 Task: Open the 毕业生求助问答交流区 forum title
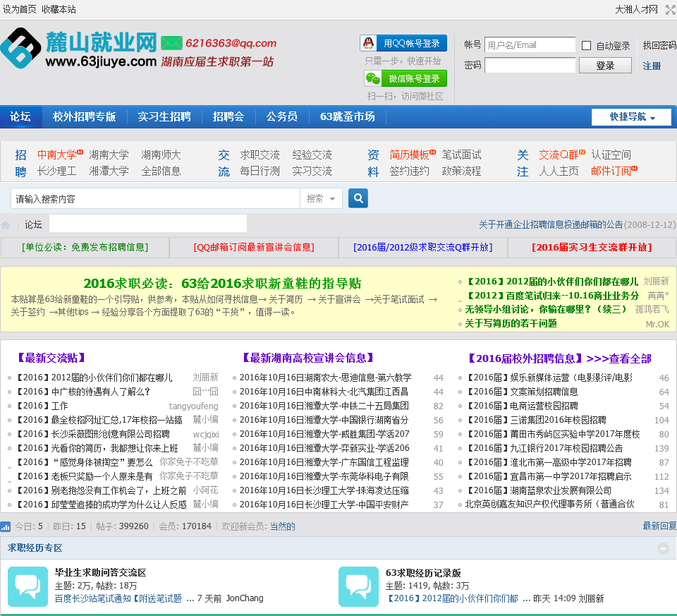(100, 573)
